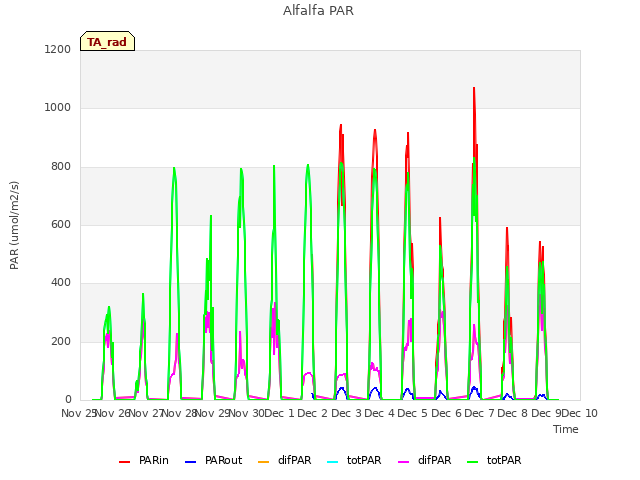Click the 400 y-axis tick label

(x=61, y=283)
